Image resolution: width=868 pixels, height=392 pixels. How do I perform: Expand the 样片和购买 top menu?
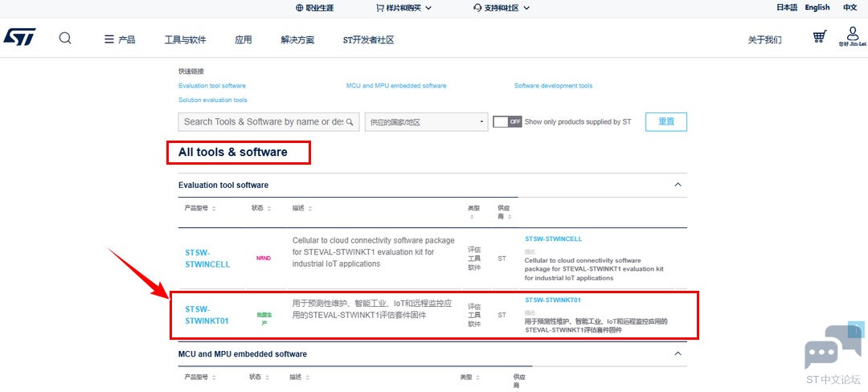coord(403,7)
